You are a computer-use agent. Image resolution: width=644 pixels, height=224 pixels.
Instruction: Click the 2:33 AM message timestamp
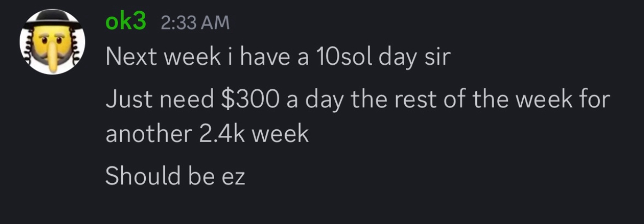pyautogui.click(x=195, y=24)
